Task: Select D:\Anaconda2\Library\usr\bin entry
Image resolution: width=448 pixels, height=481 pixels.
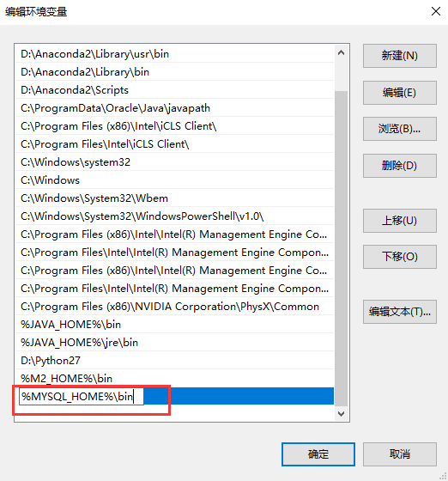Action: pyautogui.click(x=175, y=54)
